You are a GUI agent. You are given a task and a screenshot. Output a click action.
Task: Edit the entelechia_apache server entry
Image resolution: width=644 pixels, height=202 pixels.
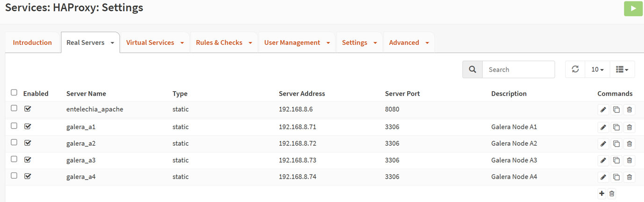(603, 110)
